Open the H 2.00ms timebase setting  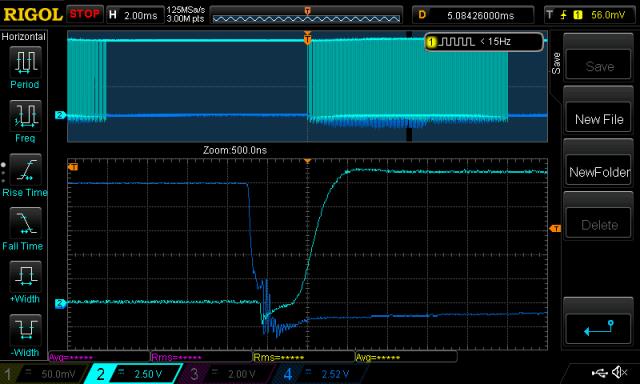(134, 15)
